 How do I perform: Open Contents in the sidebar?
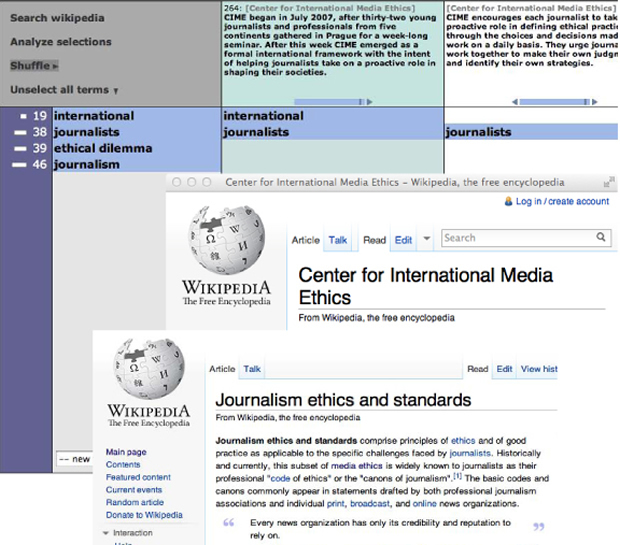[x=123, y=465]
